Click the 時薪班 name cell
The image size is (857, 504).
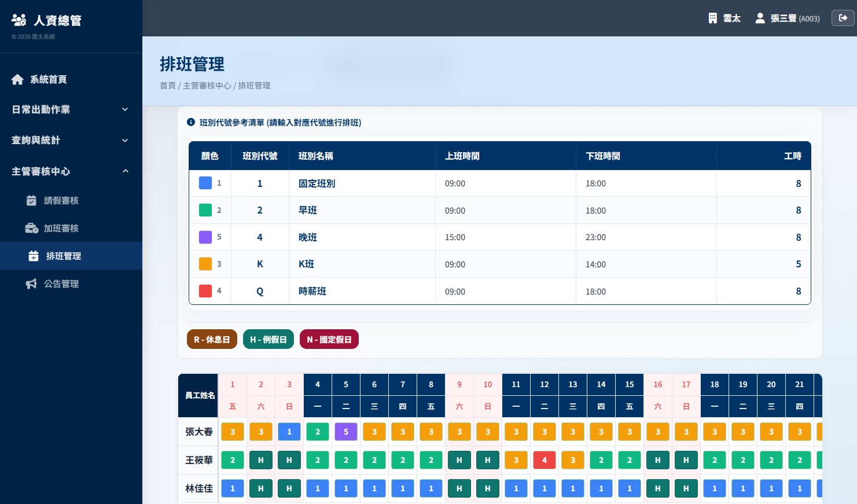(x=362, y=291)
